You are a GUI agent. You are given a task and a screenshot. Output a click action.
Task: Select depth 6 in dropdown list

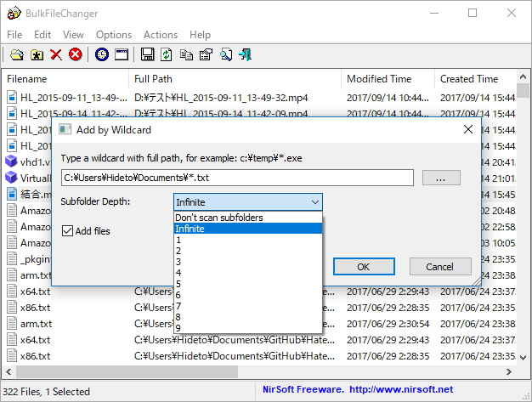[248, 295]
